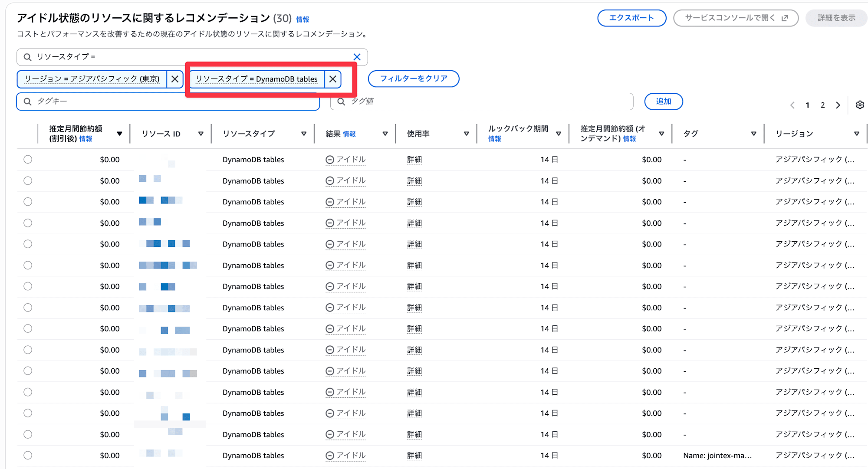Sort by 使用率 column arrow
Image resolution: width=868 pixels, height=469 pixels.
point(467,134)
